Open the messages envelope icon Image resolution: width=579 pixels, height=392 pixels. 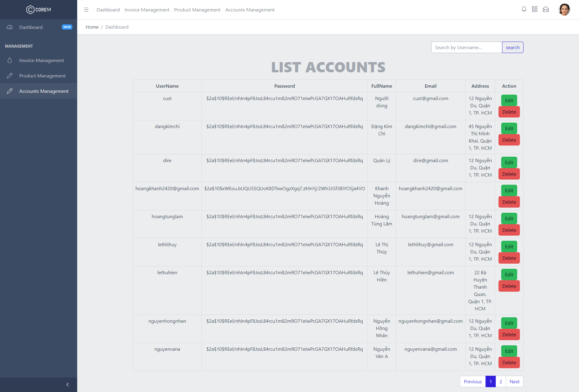[x=546, y=9]
